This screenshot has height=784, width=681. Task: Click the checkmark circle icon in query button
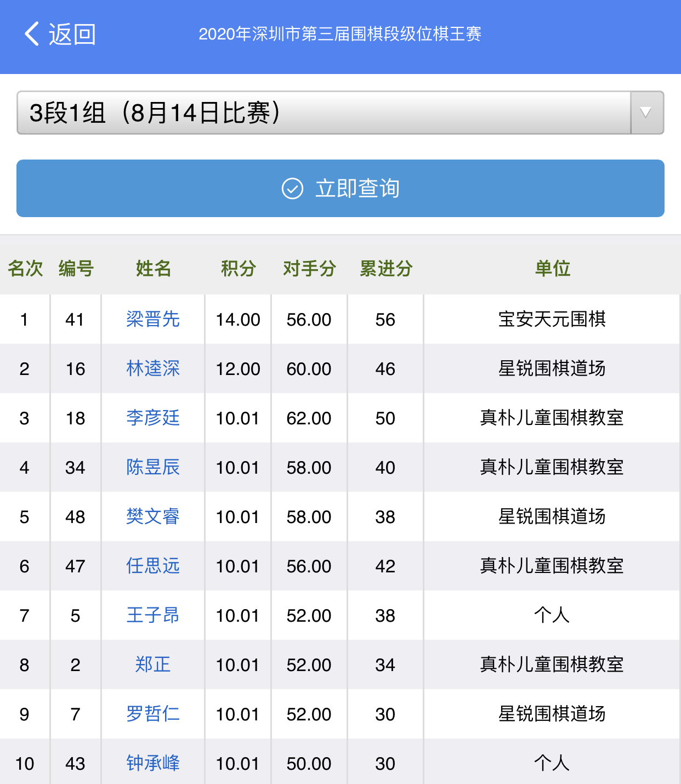[292, 189]
